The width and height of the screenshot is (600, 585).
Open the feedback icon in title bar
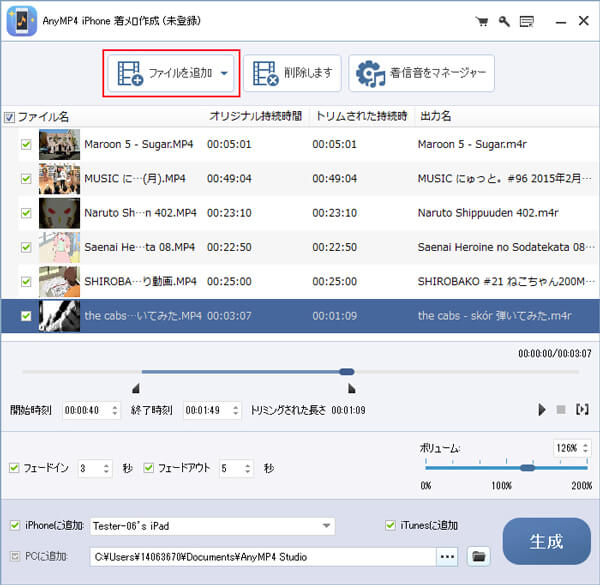[x=527, y=21]
